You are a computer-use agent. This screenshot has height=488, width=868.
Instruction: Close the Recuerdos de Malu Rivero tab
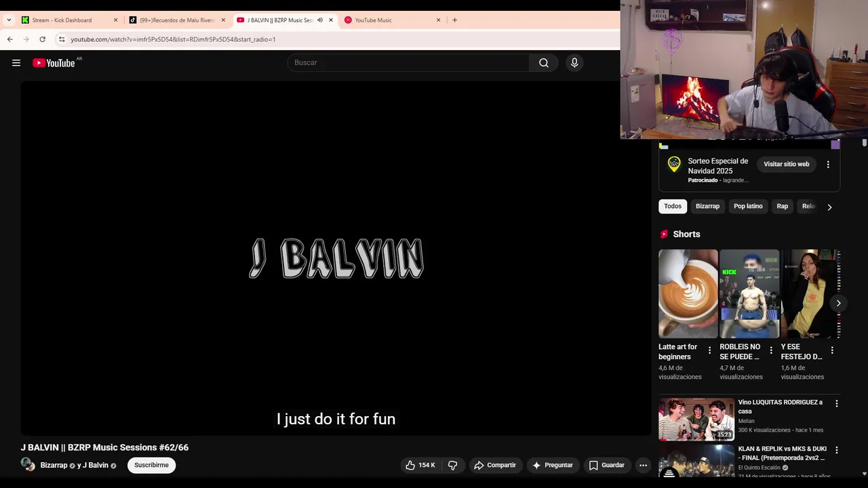[x=223, y=20]
